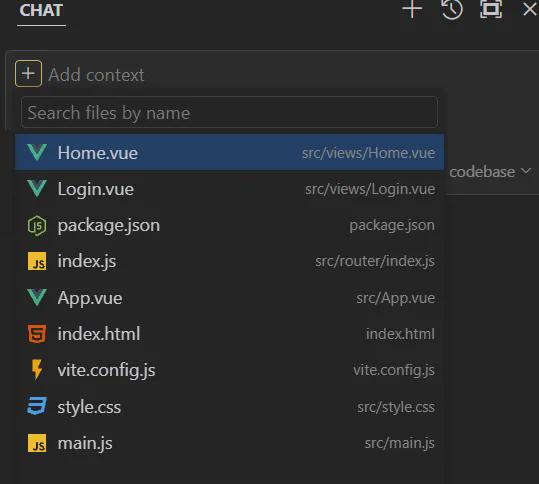Close the chat panel with X
The image size is (539, 484).
tap(530, 9)
